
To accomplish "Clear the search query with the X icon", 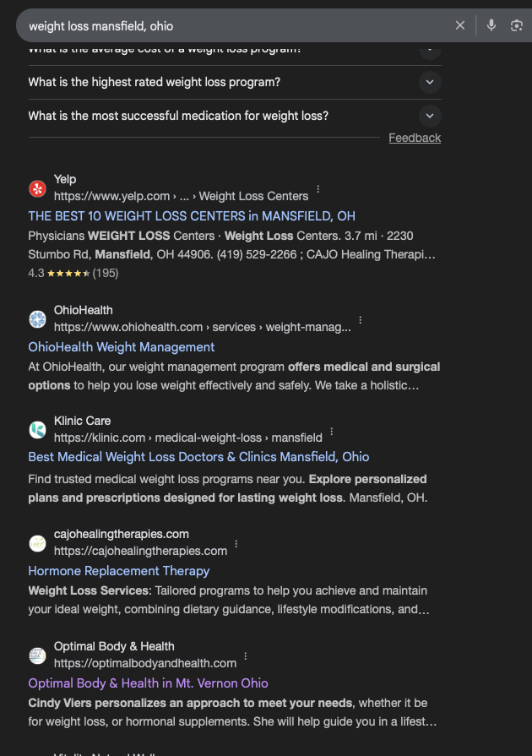I will [460, 25].
